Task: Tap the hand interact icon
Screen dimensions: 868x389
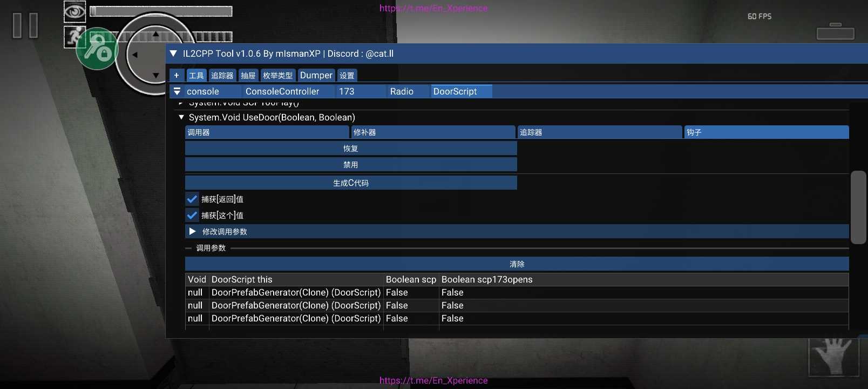Action: [833, 356]
